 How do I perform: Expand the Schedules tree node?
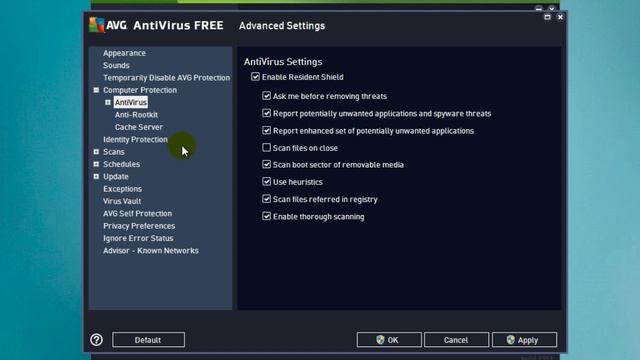[96, 164]
